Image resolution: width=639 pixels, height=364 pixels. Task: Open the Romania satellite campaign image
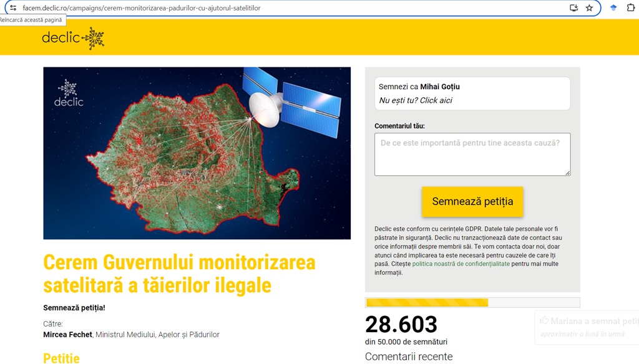point(197,153)
